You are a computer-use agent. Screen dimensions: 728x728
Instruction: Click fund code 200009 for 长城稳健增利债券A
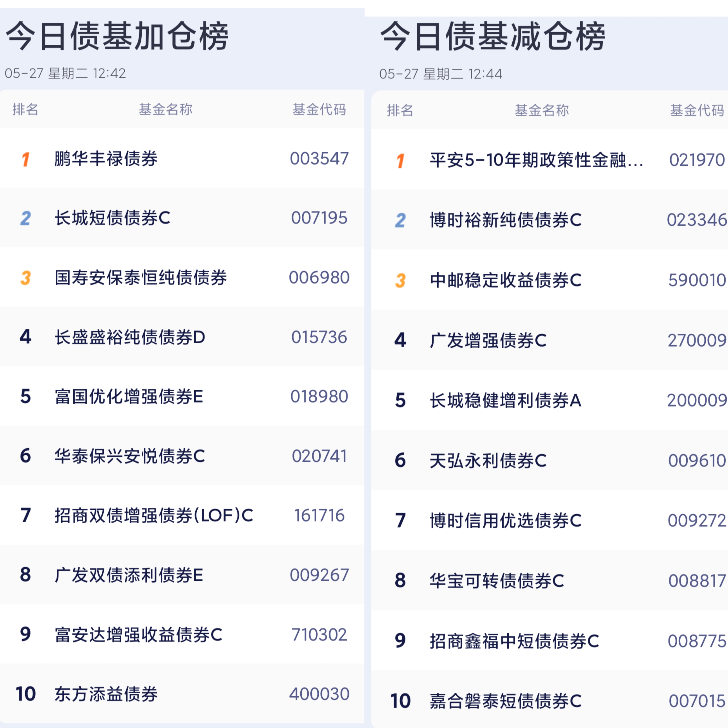click(697, 400)
